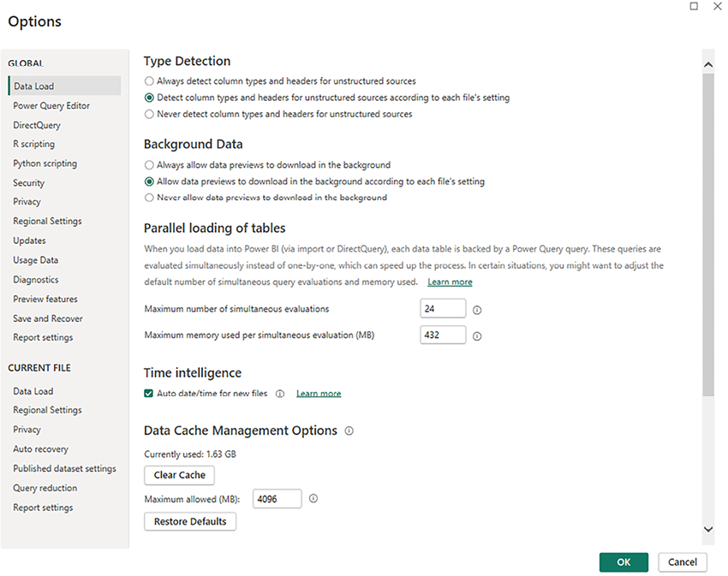Open DirectQuery settings page
The width and height of the screenshot is (728, 576).
(36, 124)
